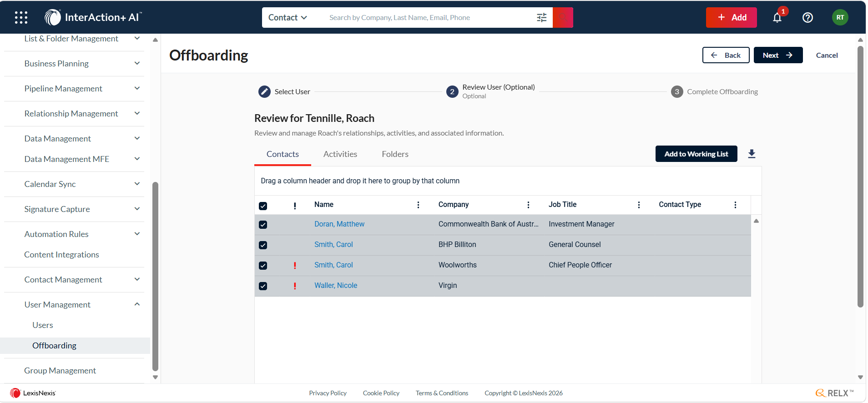Screen dimensions: 868x403
Task: Open Job Title column menu
Action: pos(639,205)
